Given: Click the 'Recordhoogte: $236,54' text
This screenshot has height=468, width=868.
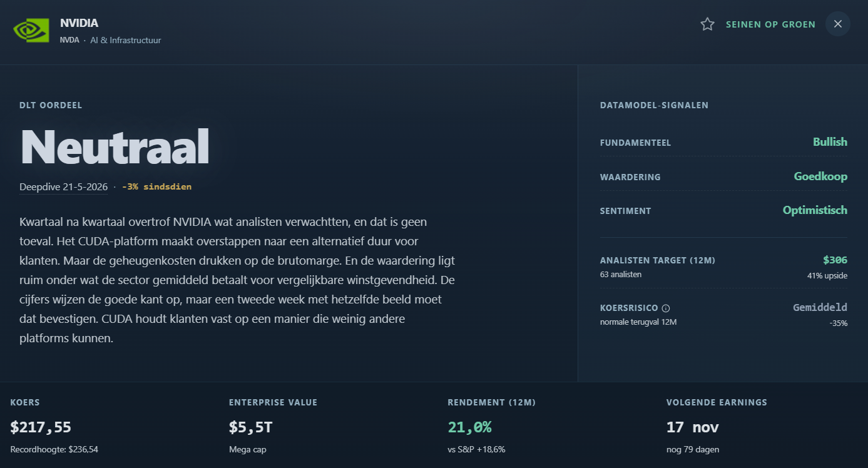Looking at the screenshot, I should (x=54, y=449).
